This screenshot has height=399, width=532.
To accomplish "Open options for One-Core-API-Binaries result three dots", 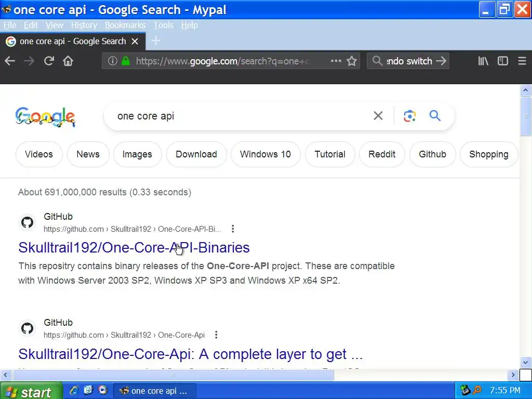I will coord(233,229).
